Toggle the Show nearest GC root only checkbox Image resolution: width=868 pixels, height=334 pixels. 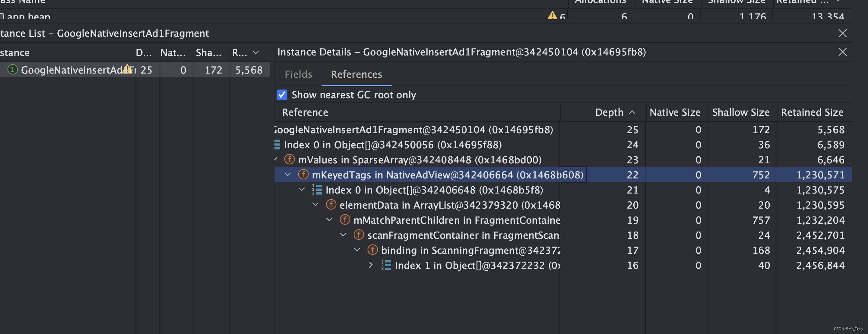pos(282,94)
